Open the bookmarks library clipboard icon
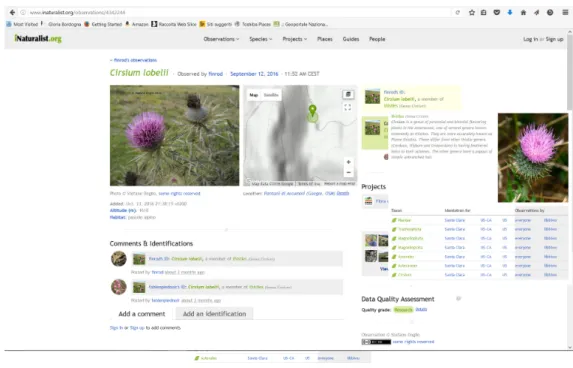The image size is (573, 368). coord(483,12)
